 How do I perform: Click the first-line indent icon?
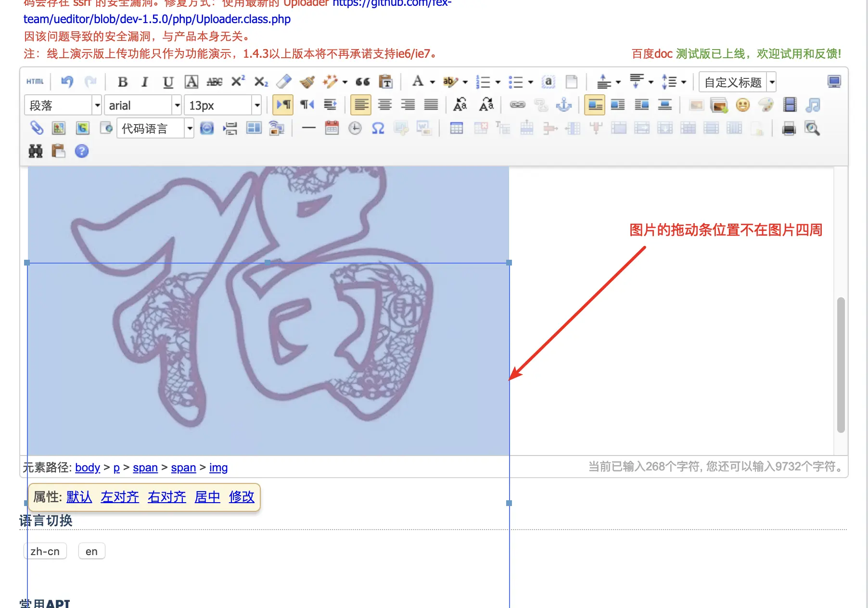(x=330, y=105)
